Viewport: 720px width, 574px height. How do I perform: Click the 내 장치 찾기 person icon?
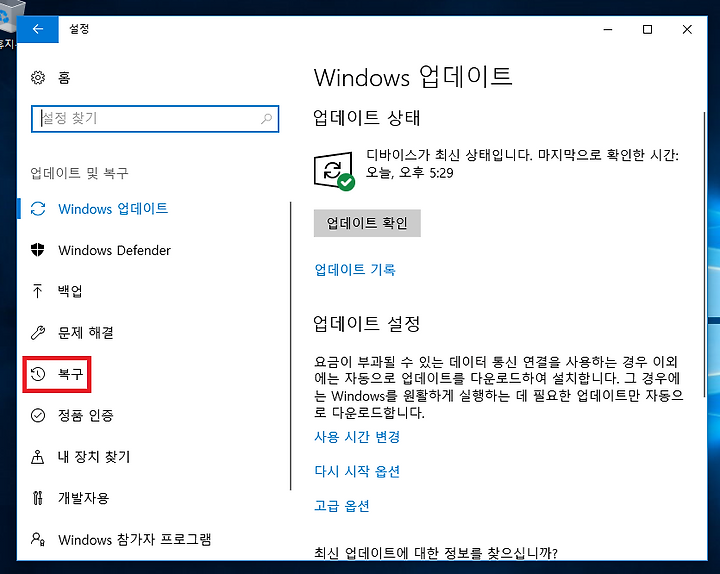(38, 457)
